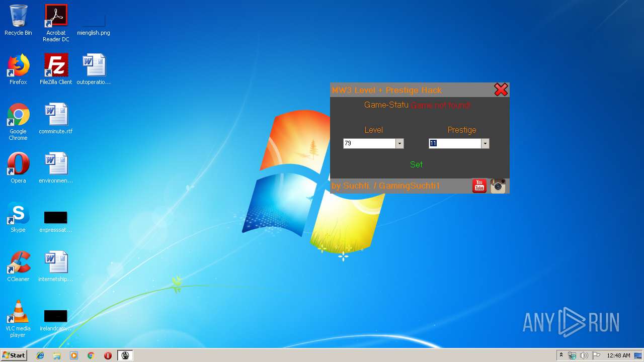Select the irelandcam... black file icon
Screen dimensions: 644x362
56,321
